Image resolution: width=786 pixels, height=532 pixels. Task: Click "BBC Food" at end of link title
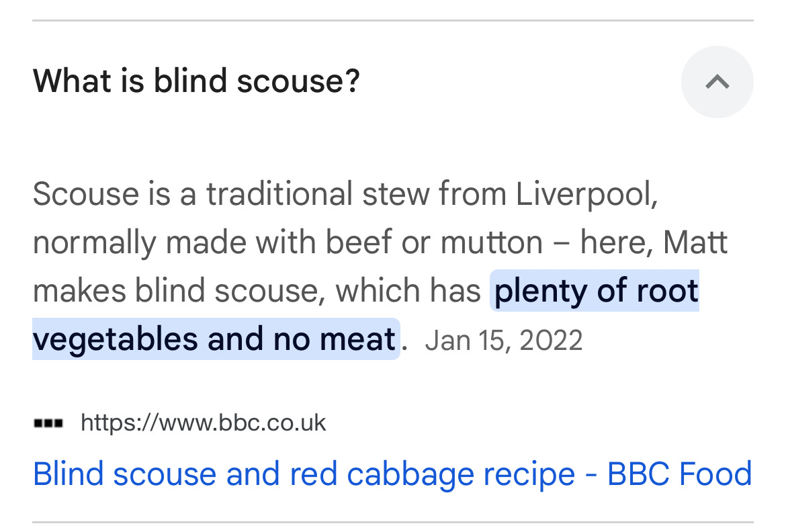point(679,474)
